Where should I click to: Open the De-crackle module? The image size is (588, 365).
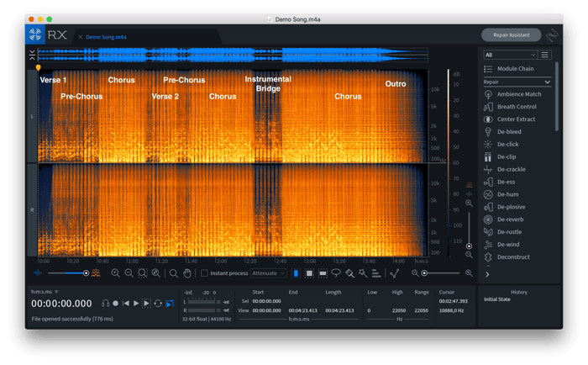pos(505,169)
